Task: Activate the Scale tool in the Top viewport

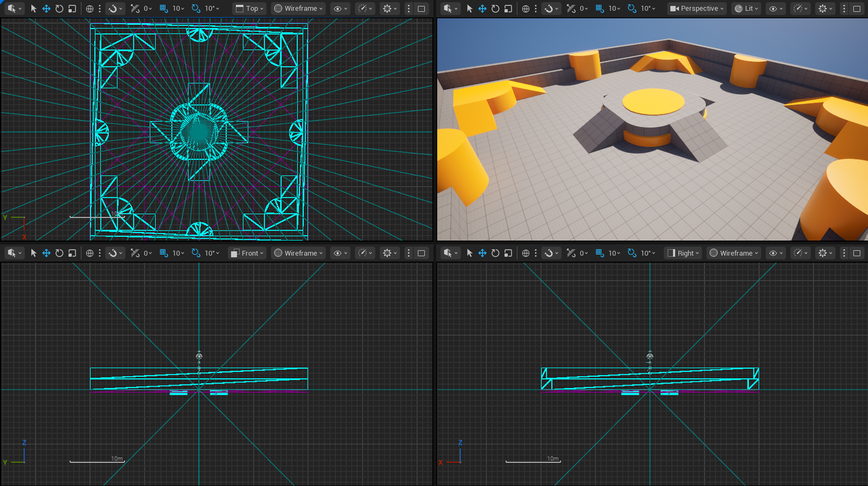Action: (x=73, y=9)
